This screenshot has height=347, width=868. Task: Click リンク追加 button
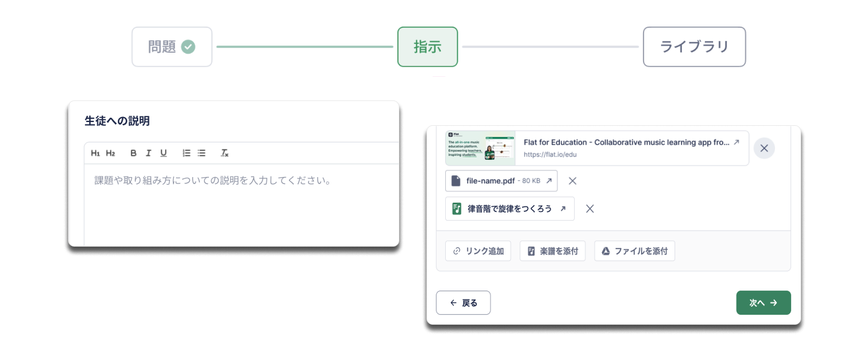click(478, 251)
